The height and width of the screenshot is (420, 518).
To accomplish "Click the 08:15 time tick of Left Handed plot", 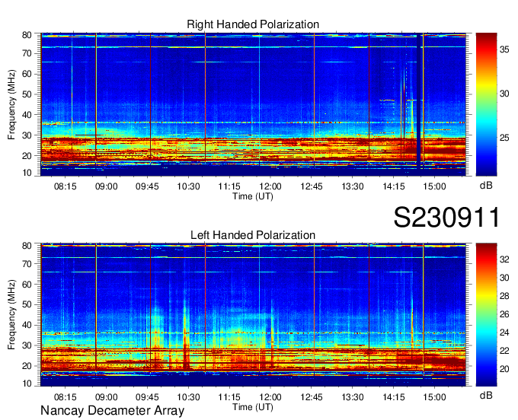I will tap(65, 397).
